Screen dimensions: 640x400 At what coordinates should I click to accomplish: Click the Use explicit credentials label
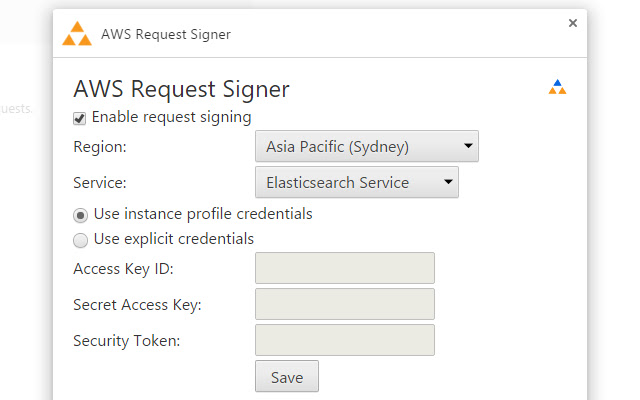click(x=173, y=239)
